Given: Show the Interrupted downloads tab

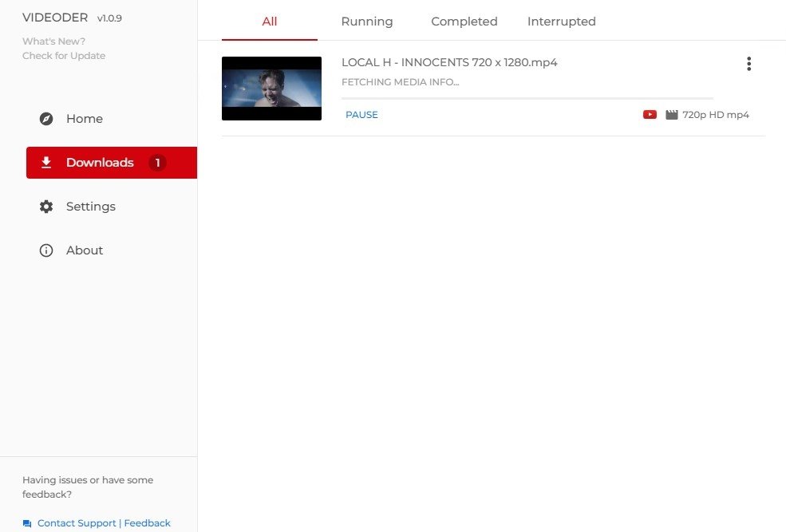Looking at the screenshot, I should (x=562, y=22).
